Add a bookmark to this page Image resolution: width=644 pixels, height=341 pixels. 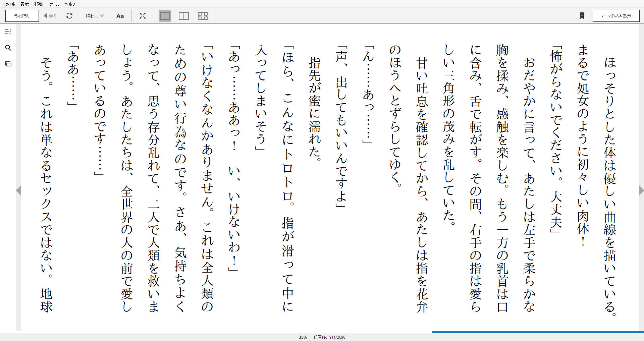[x=582, y=16]
